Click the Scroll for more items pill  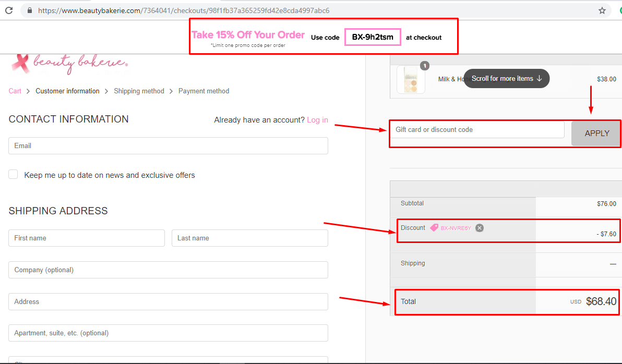point(507,79)
